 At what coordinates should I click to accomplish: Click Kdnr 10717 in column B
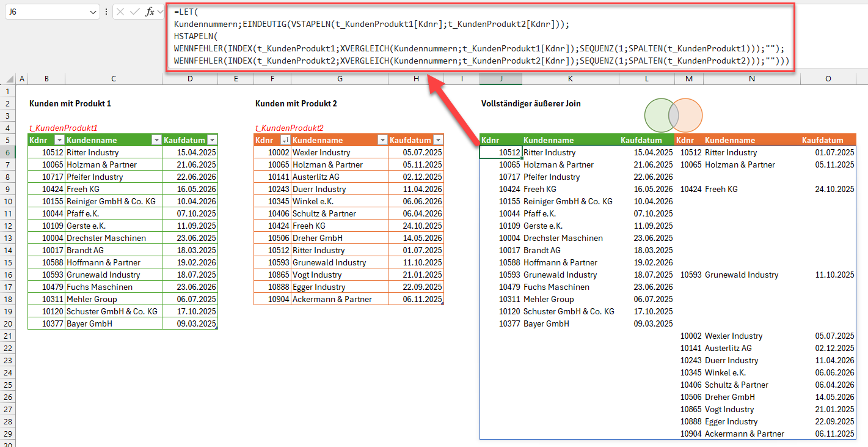click(x=53, y=177)
